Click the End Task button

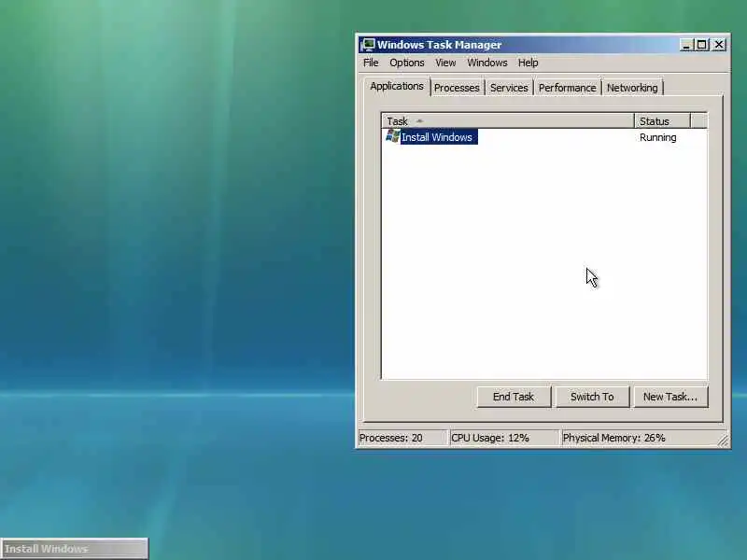514,397
